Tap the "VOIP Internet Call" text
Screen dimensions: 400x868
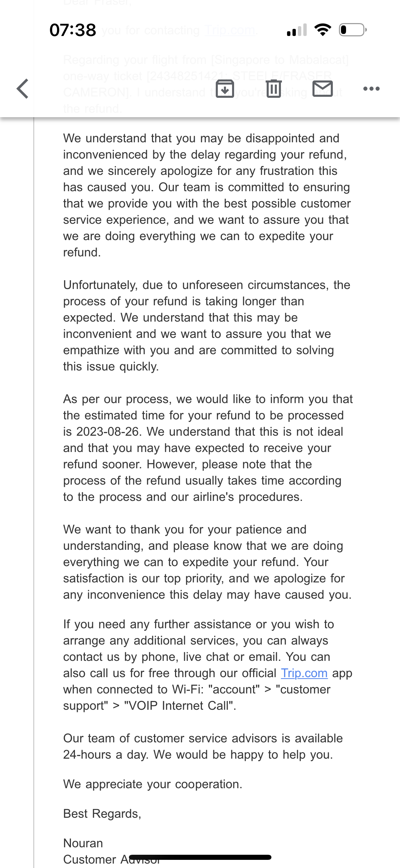point(180,706)
